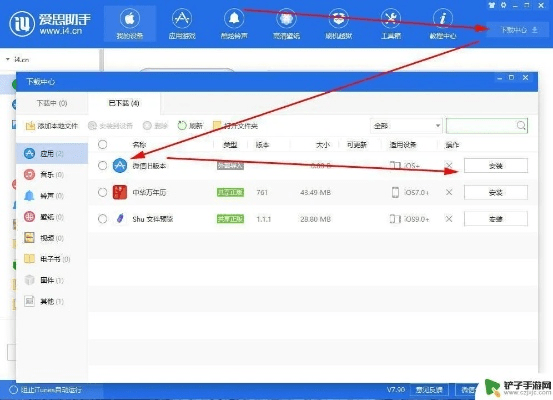Click the 删除 toolbar button

(x=156, y=126)
